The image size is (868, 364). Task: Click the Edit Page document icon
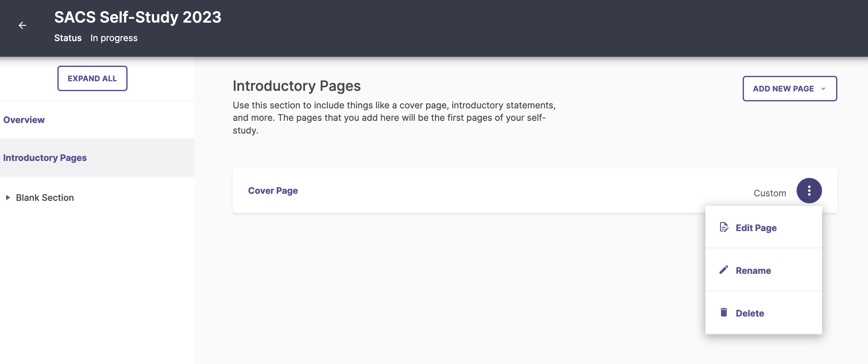tap(724, 227)
